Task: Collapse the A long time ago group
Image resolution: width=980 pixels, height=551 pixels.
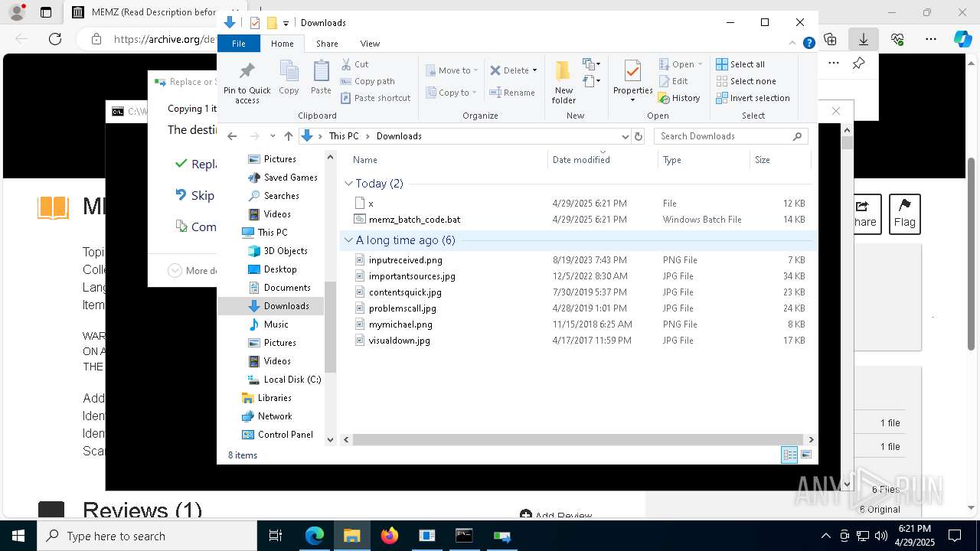Action: (348, 240)
